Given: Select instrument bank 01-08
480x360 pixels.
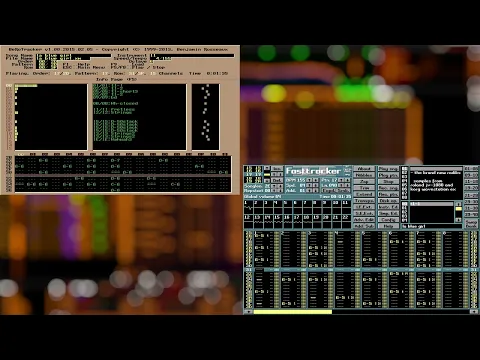Looking at the screenshot, I should click(x=471, y=168).
